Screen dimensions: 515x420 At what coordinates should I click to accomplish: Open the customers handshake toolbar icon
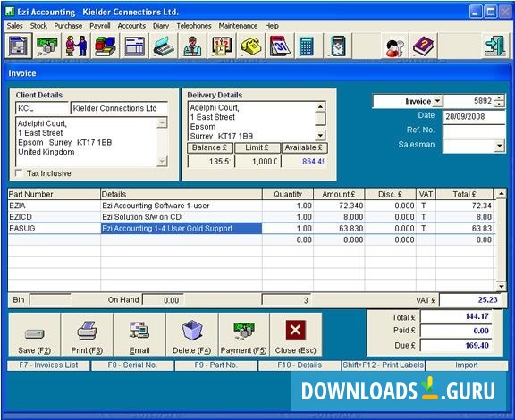[x=76, y=46]
